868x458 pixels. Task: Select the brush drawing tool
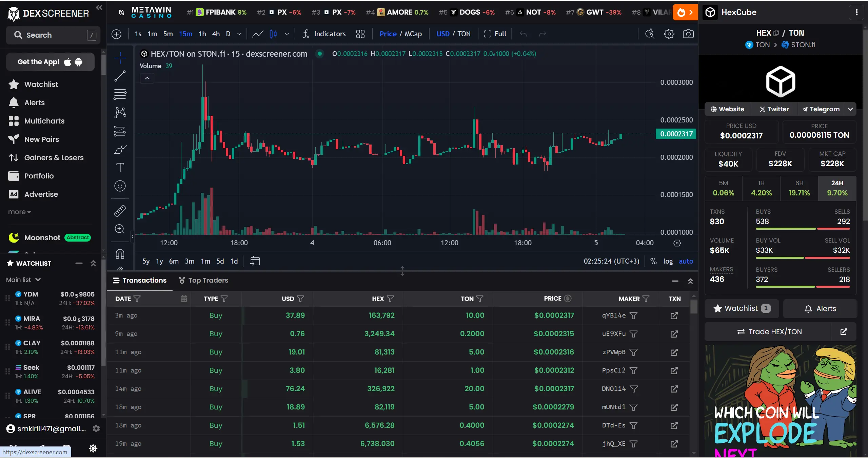[120, 149]
